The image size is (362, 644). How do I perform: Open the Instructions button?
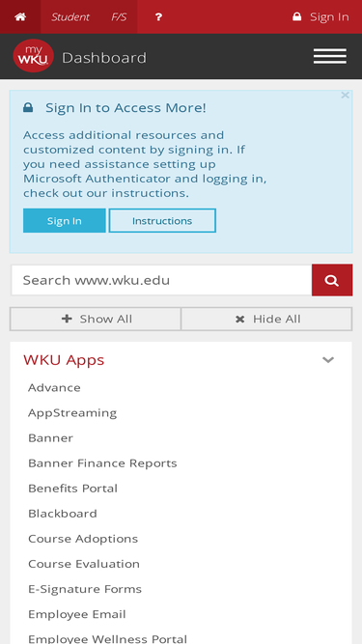pyautogui.click(x=162, y=220)
